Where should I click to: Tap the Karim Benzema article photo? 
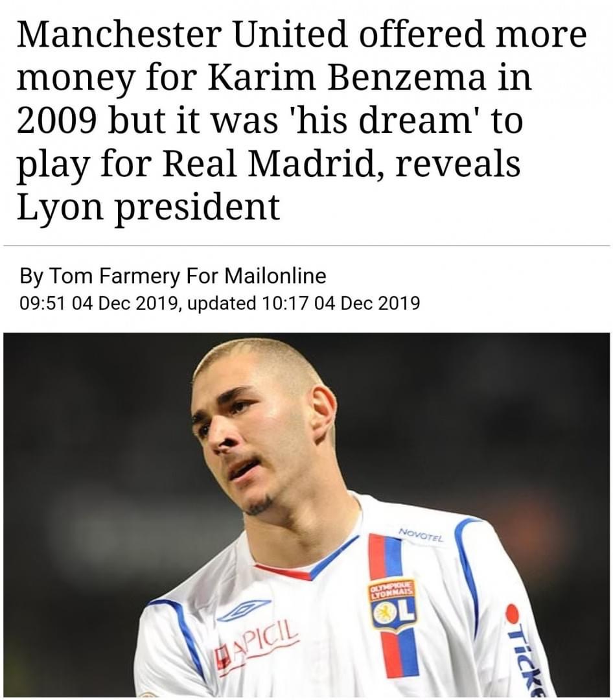(x=306, y=515)
